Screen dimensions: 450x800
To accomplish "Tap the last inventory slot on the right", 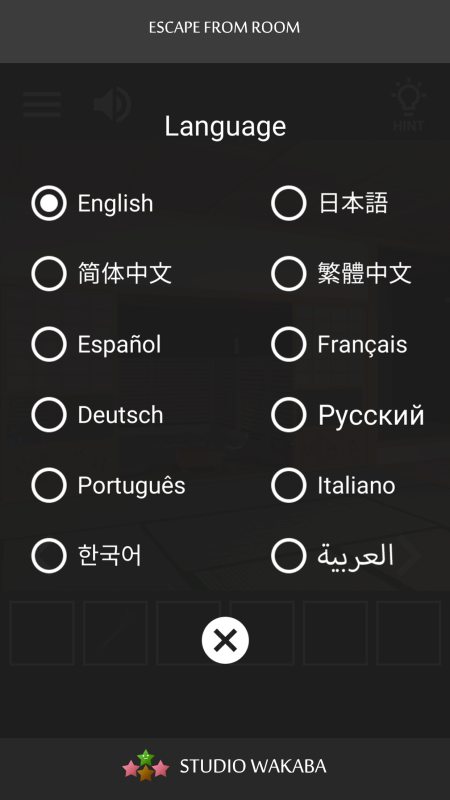I will click(x=409, y=633).
